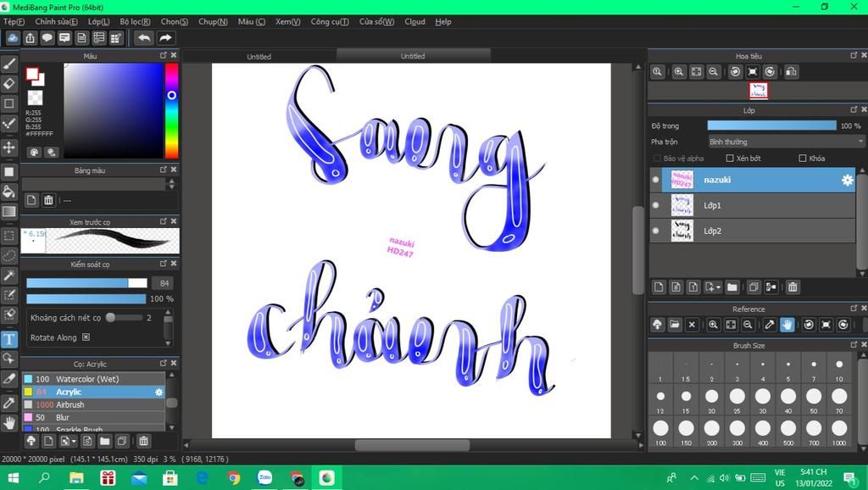Open the Pha trộn blend mode dropdown

pyautogui.click(x=786, y=142)
